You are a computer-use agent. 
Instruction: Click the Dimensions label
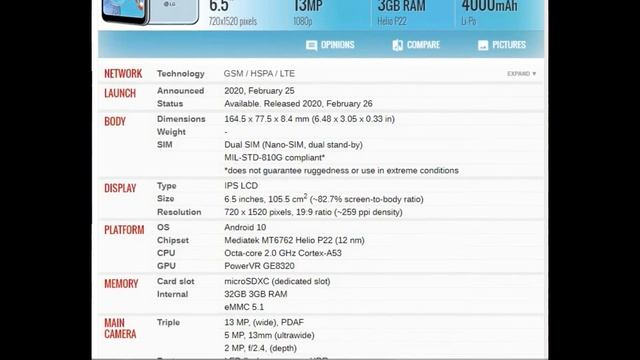tap(181, 119)
